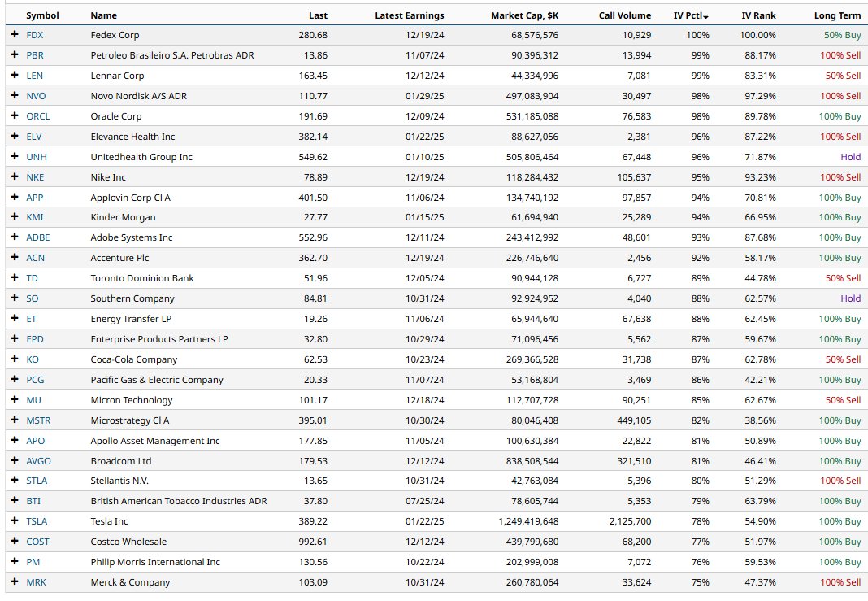This screenshot has height=601, width=868.
Task: Sort by Market Cap, $K header
Action: point(524,15)
